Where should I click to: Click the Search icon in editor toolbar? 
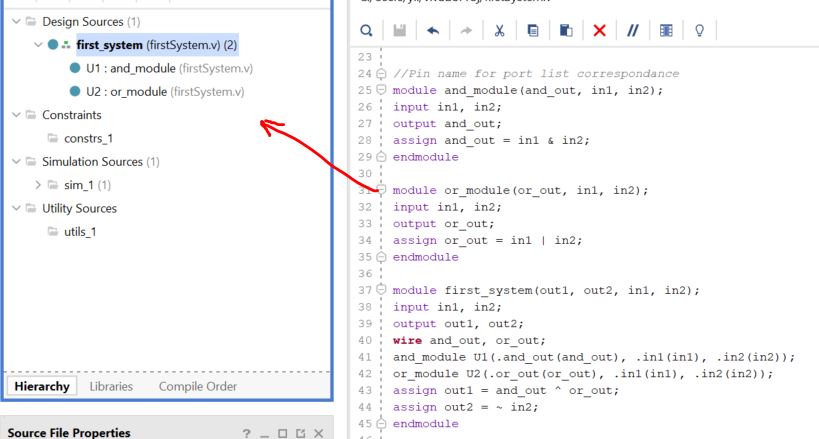366,31
